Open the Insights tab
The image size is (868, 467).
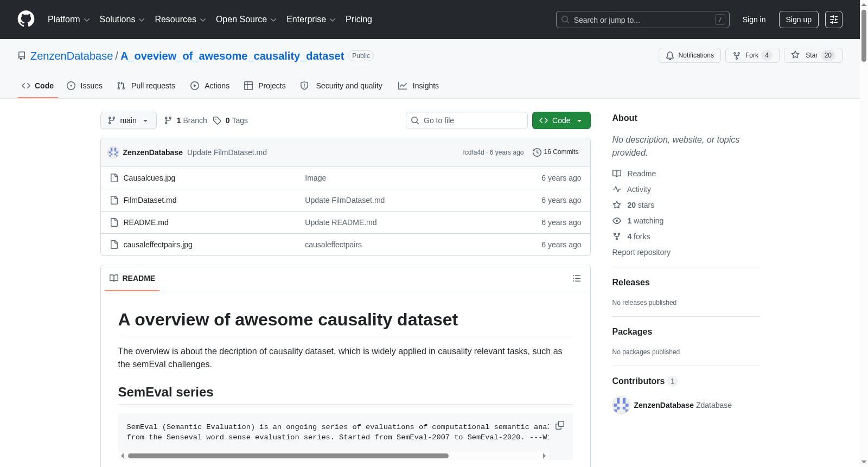[x=418, y=86]
